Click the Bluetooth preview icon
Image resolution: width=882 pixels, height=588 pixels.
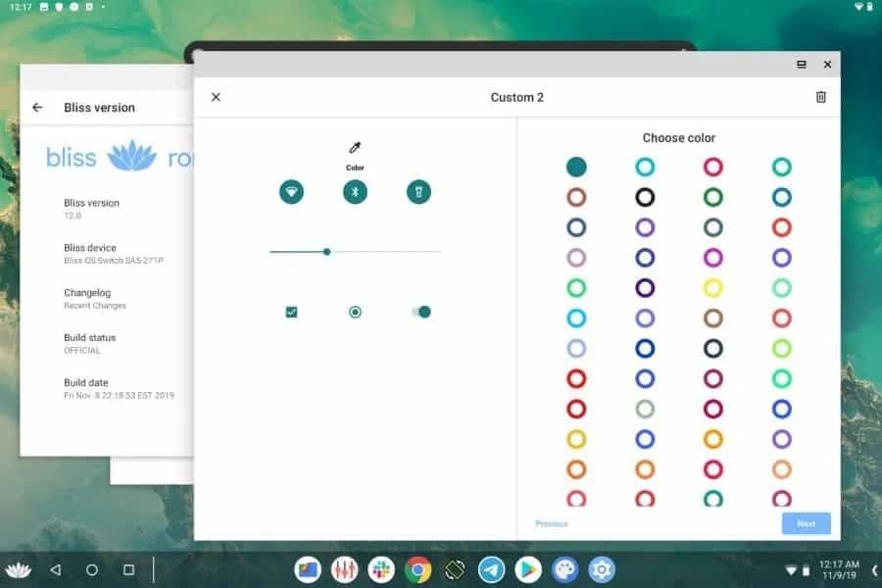355,192
